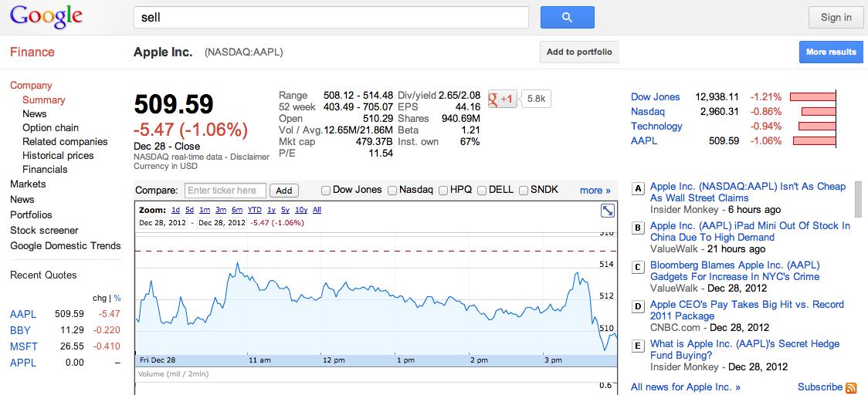The width and height of the screenshot is (868, 395).
Task: Tick the SNDK compare checkbox
Action: [523, 191]
